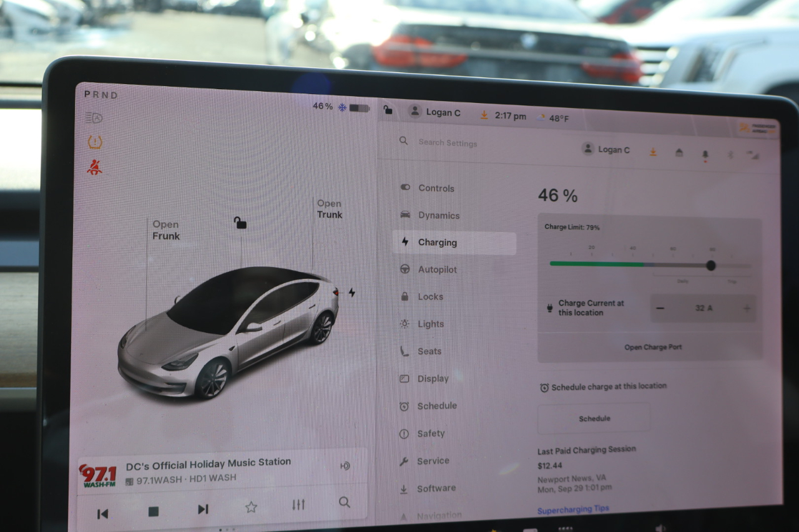Open the vehicle search magnifier in media player
This screenshot has width=799, height=532.
pos(343,503)
